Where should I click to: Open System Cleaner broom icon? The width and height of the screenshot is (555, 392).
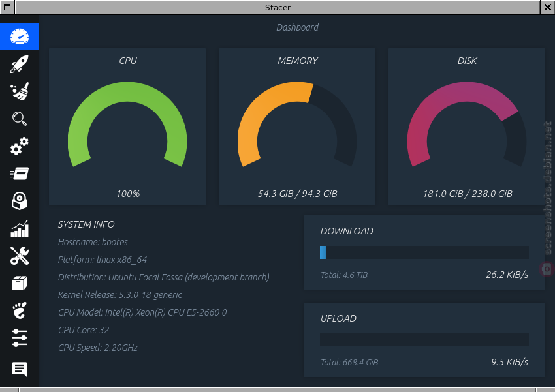(x=20, y=91)
